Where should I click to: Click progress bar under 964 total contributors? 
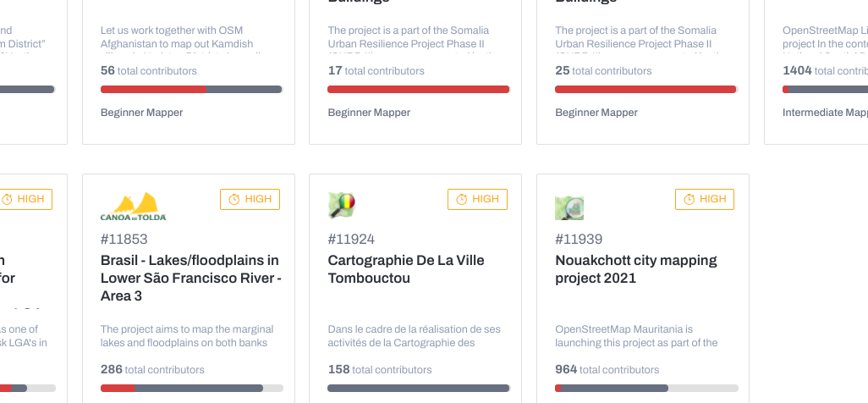pyautogui.click(x=646, y=388)
